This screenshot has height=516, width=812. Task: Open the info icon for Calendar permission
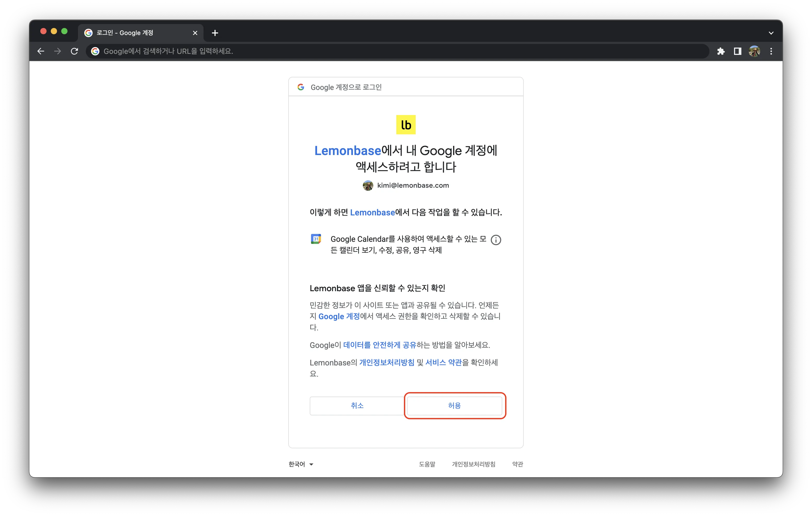tap(496, 240)
